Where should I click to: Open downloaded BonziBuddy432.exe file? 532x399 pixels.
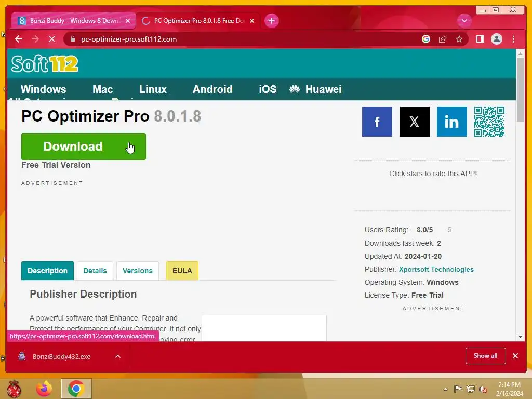tap(62, 356)
